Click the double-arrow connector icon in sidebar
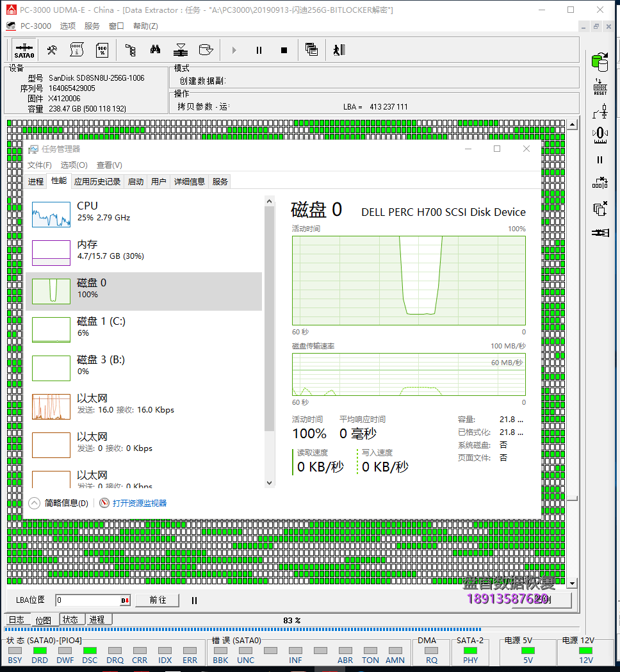The width and height of the screenshot is (620, 672). (x=600, y=233)
